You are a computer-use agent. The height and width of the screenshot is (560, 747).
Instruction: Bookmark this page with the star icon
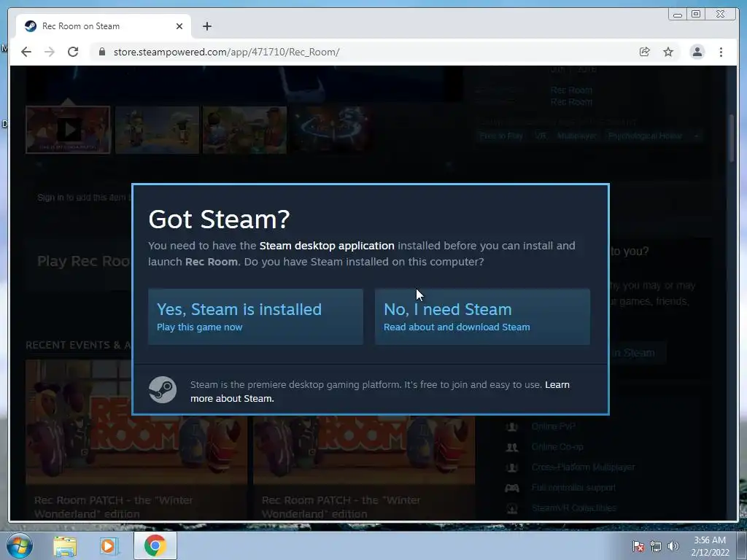pos(668,52)
